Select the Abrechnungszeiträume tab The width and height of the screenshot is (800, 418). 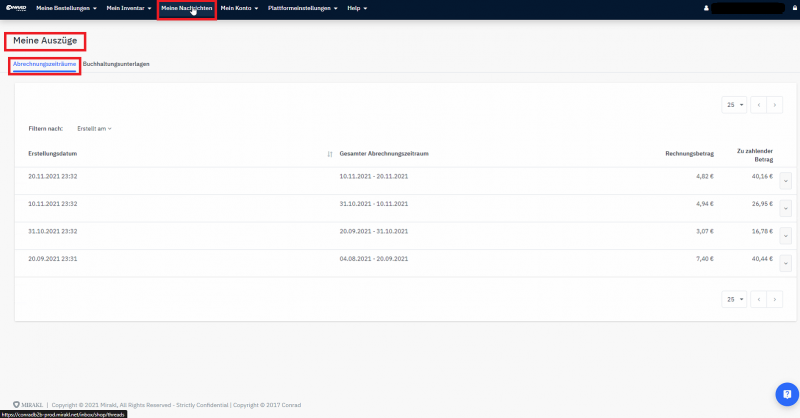click(x=44, y=63)
